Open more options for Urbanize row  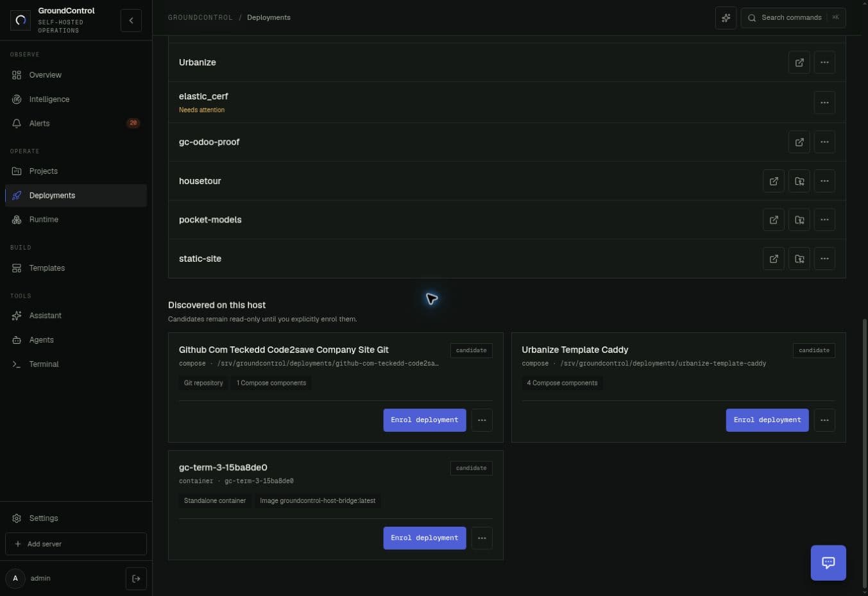tap(824, 63)
